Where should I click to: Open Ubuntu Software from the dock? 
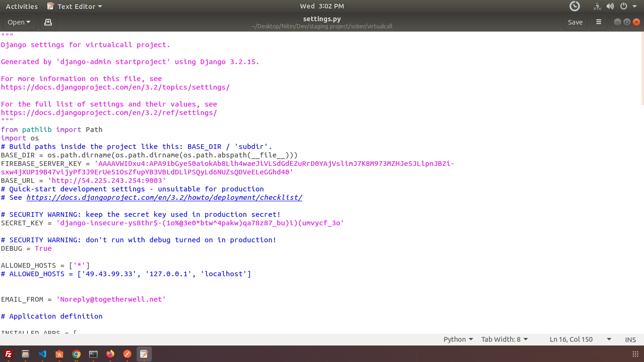[x=59, y=354]
